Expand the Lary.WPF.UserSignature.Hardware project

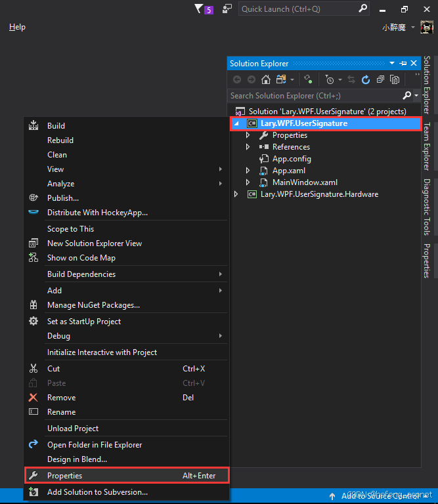236,194
